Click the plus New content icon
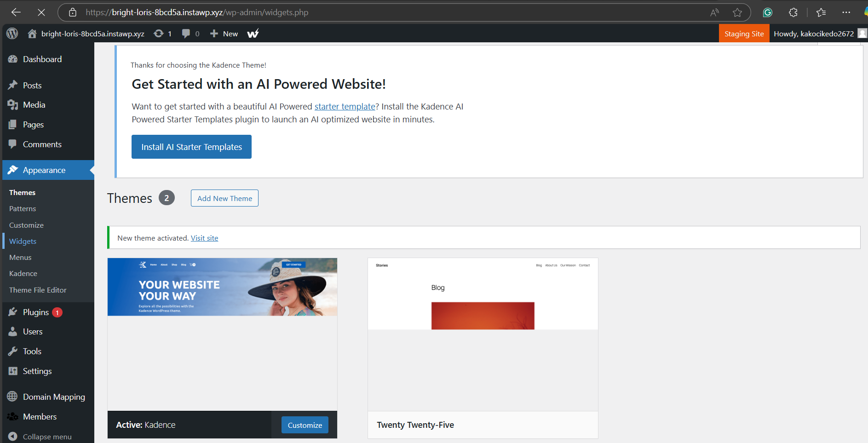 coord(214,34)
